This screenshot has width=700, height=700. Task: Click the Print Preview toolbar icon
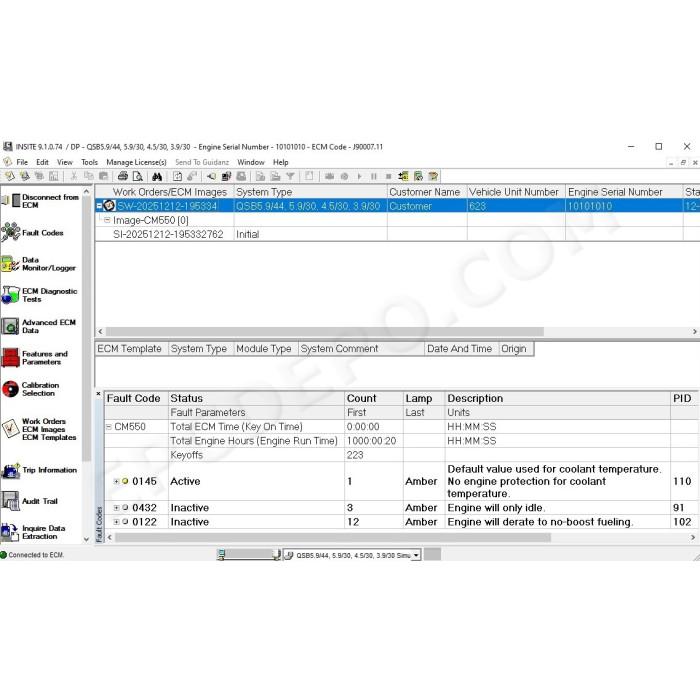click(x=138, y=176)
